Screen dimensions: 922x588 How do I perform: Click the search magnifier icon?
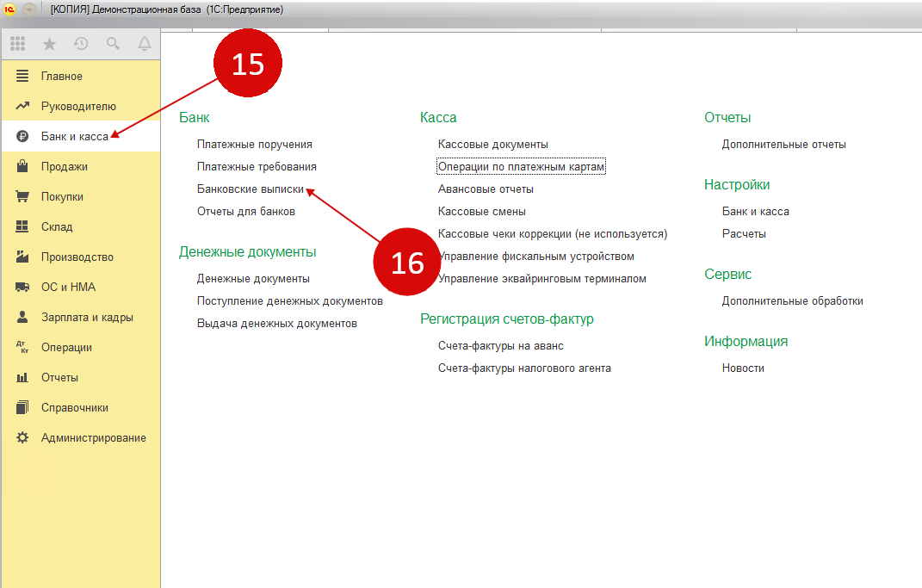(x=113, y=44)
